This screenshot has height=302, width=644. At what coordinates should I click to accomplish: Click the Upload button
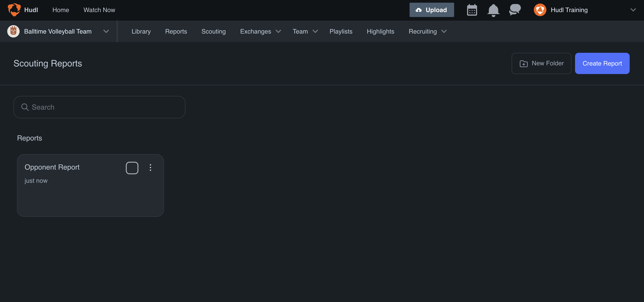pyautogui.click(x=431, y=10)
